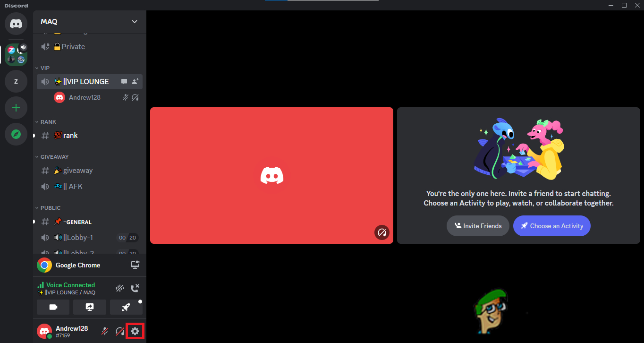644x343 pixels.
Task: Open User Settings gear
Action: [136, 331]
